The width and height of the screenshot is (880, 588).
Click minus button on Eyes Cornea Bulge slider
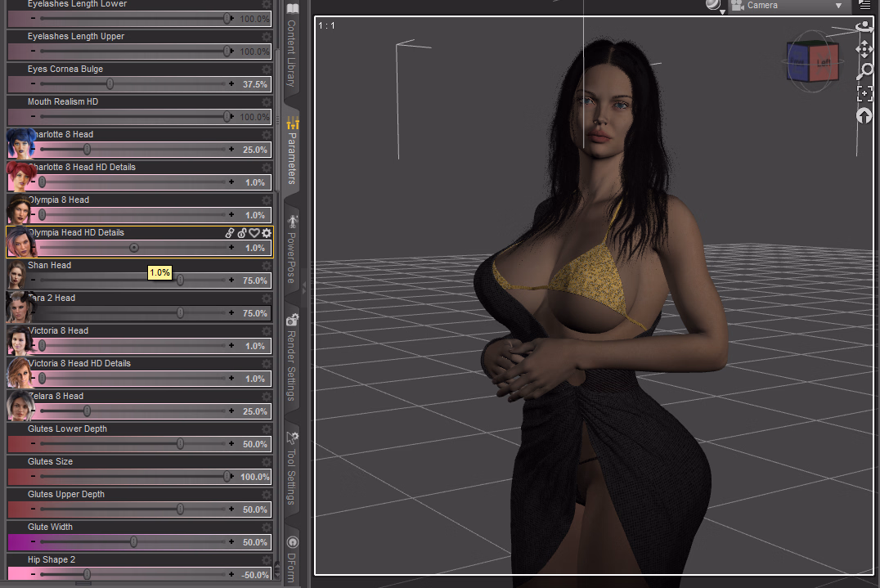(33, 84)
